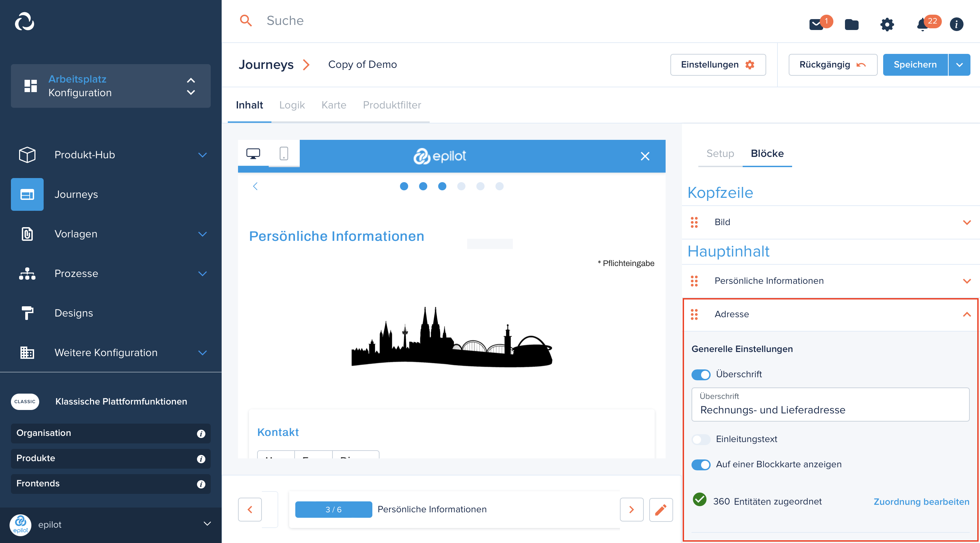Click the Designs paint roller icon
The width and height of the screenshot is (980, 543).
tap(27, 313)
